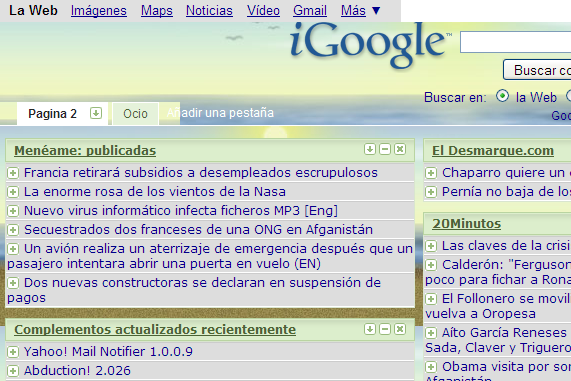Screen dimensions: 571x381
Task: Minimize the Complementos actualizados recientemente gadget
Action: coord(385,329)
